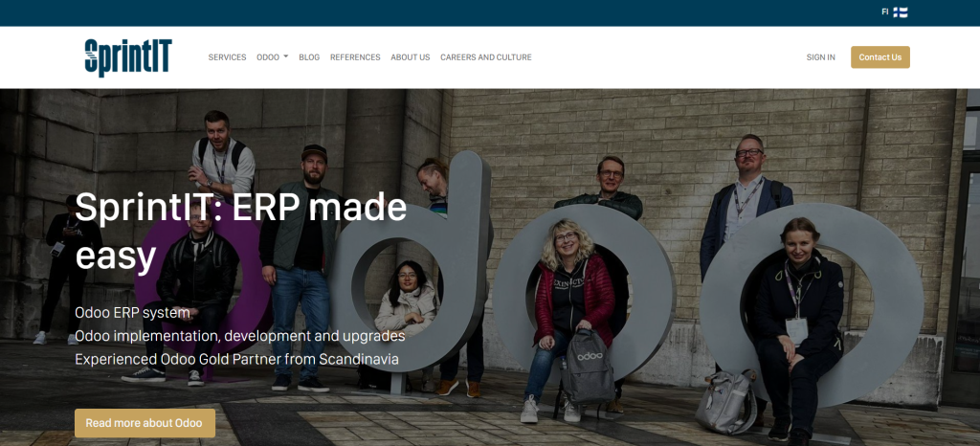The width and height of the screenshot is (980, 446).
Task: Click the 'Odoo ERP system' text line
Action: (132, 312)
